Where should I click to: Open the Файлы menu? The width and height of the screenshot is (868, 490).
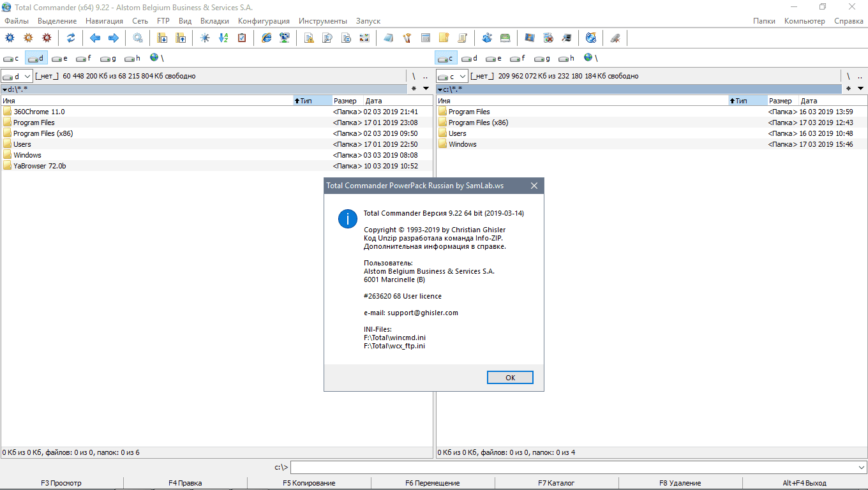click(x=16, y=21)
